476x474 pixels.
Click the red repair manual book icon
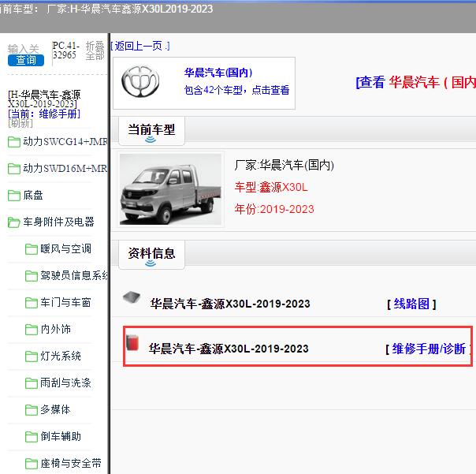click(x=133, y=343)
